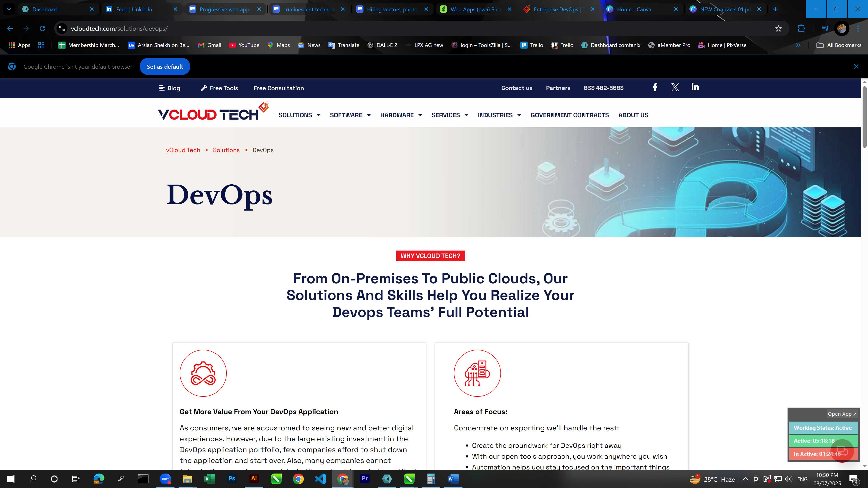
Task: Open Visual Studio Code from taskbar
Action: point(321,479)
